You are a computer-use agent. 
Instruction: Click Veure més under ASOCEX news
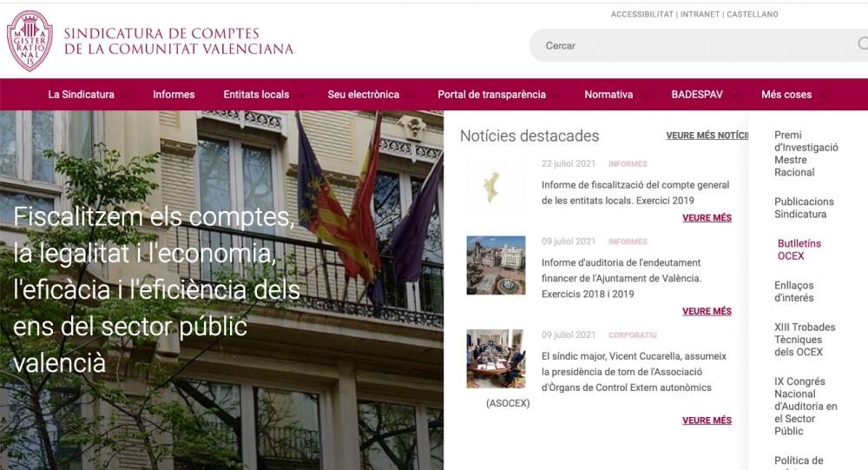point(707,420)
